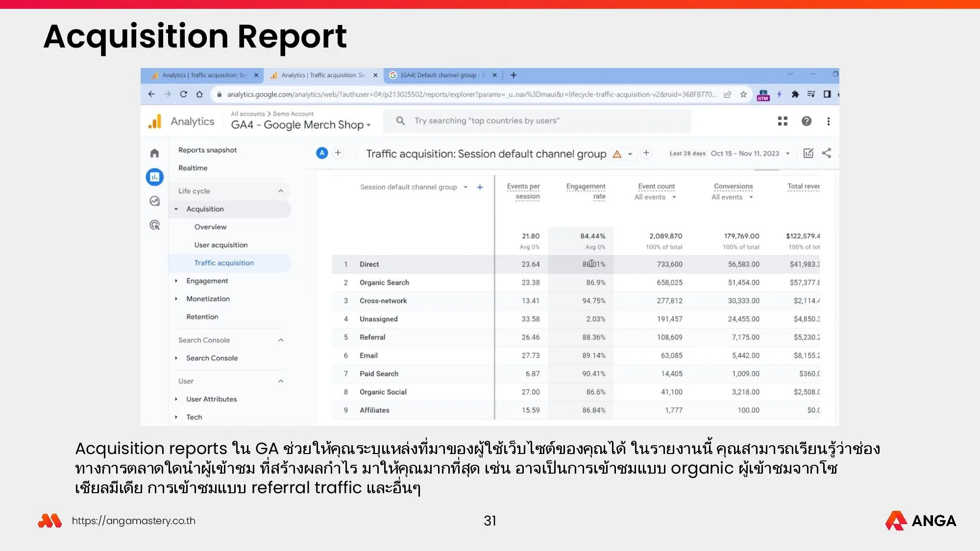Screen dimensions: 980x551
Task: Sort by Engagement rate column
Action: pyautogui.click(x=586, y=192)
